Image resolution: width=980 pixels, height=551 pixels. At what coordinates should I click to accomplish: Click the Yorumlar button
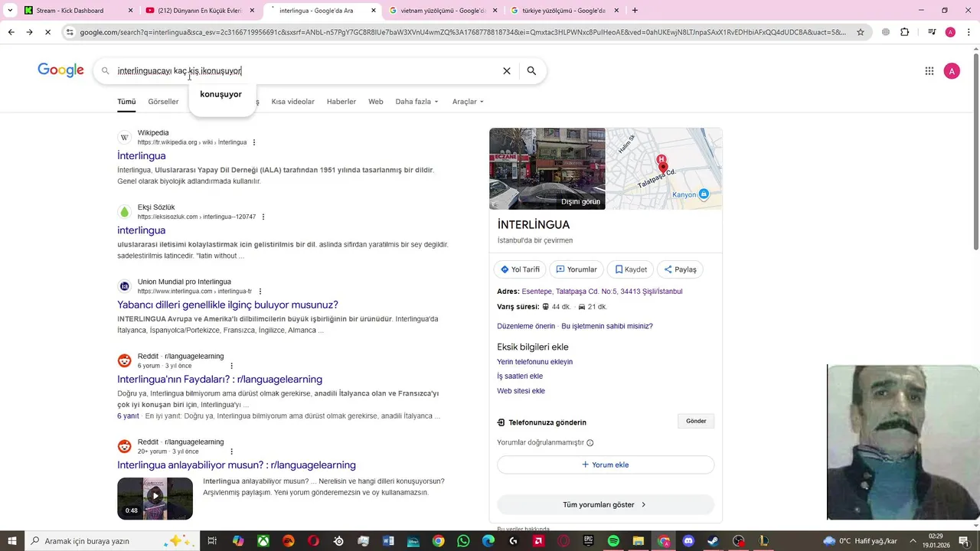[576, 269]
